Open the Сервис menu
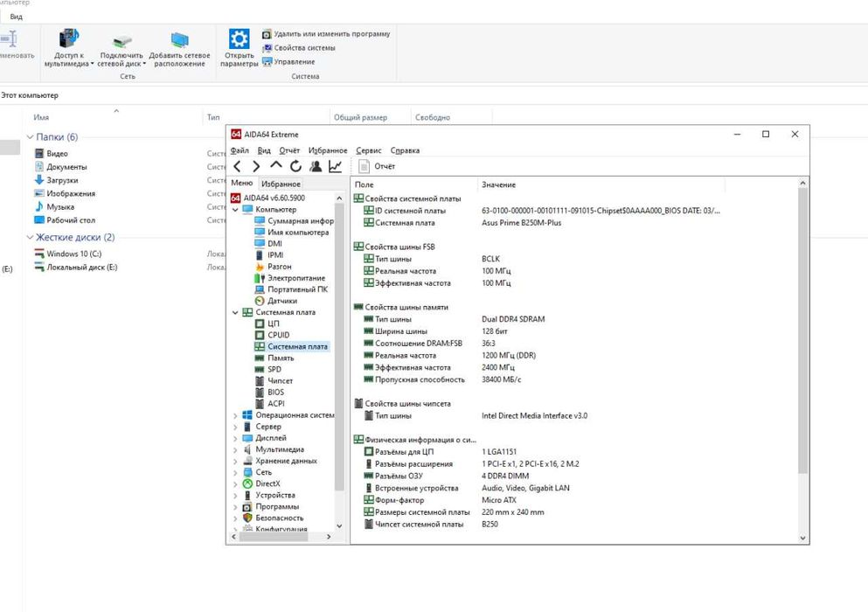This screenshot has height=612, width=868. tap(369, 150)
